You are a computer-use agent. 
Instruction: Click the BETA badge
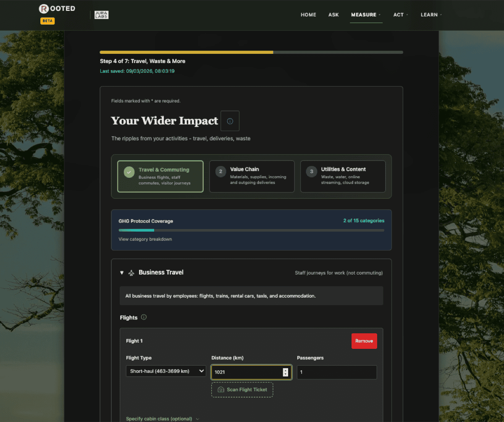(x=47, y=21)
